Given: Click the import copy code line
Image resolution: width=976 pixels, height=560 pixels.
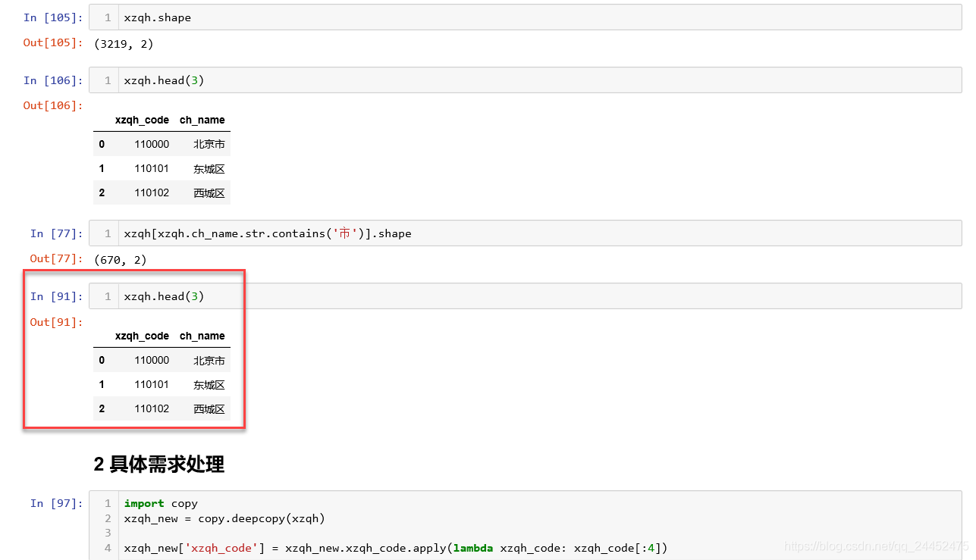Looking at the screenshot, I should (x=161, y=503).
